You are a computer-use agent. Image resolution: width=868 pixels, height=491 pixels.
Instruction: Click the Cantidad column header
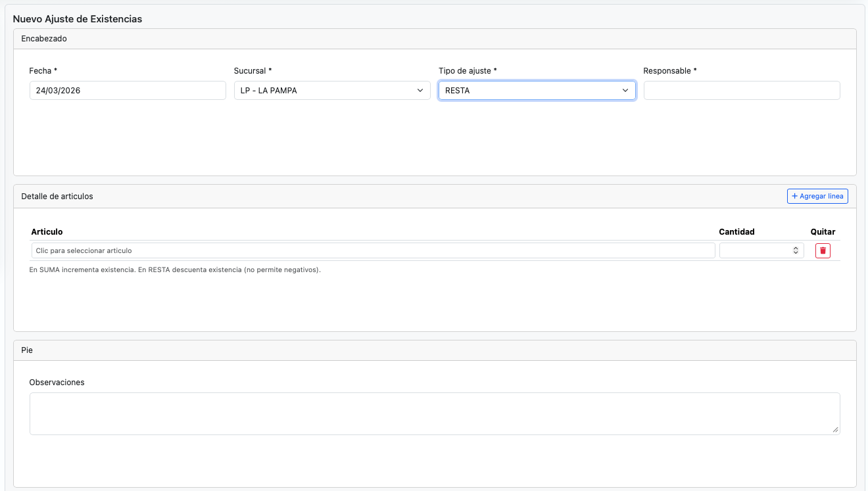[736, 232]
